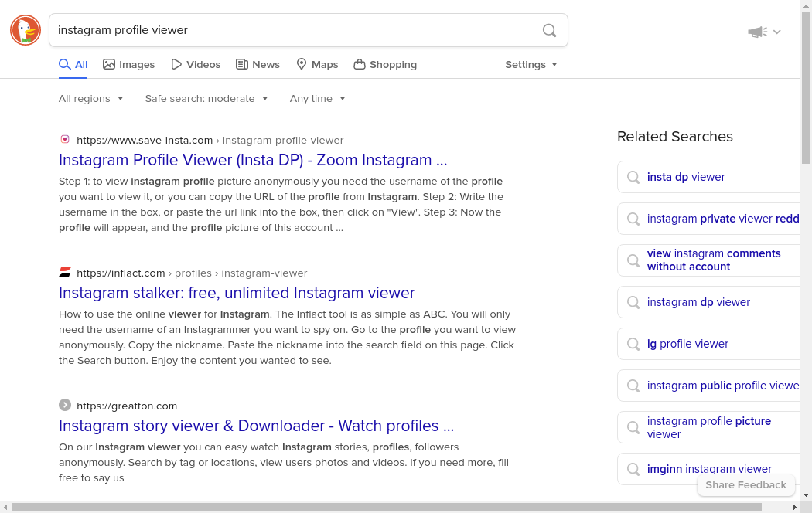Viewport: 812px width, 513px height.
Task: Click the magnifier beside "ig profile viewer"
Action: point(633,344)
